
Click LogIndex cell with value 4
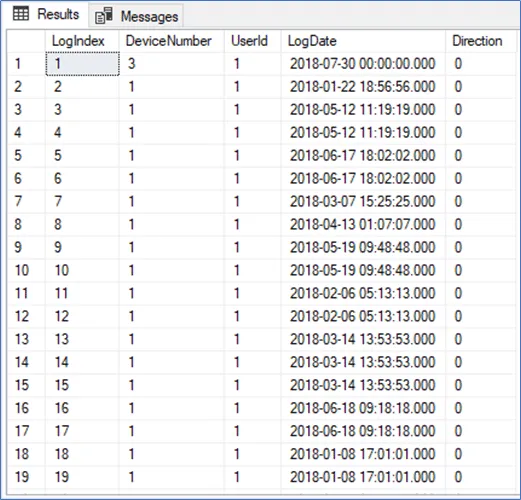[x=82, y=133]
